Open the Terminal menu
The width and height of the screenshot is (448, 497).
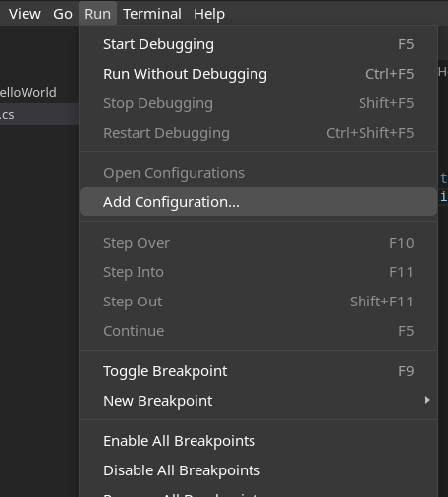click(152, 14)
